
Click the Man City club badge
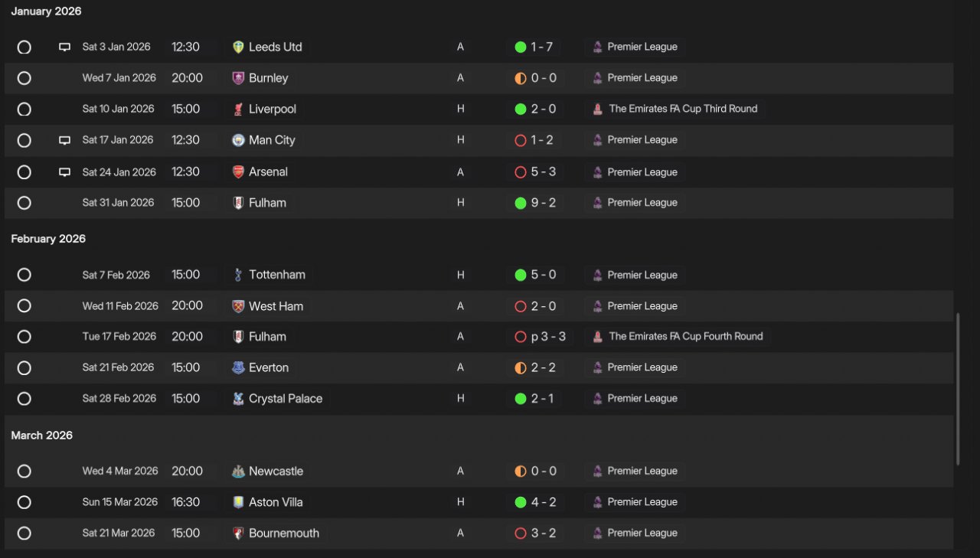point(238,140)
